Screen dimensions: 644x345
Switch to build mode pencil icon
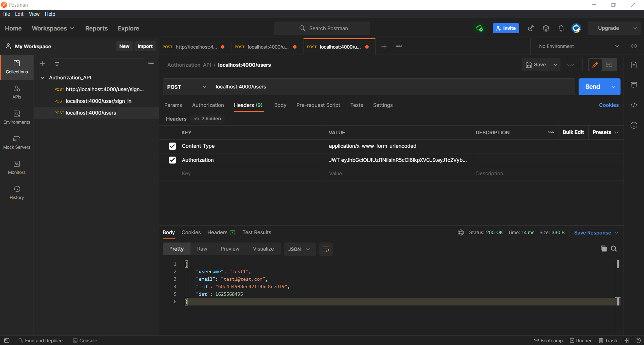pos(595,65)
